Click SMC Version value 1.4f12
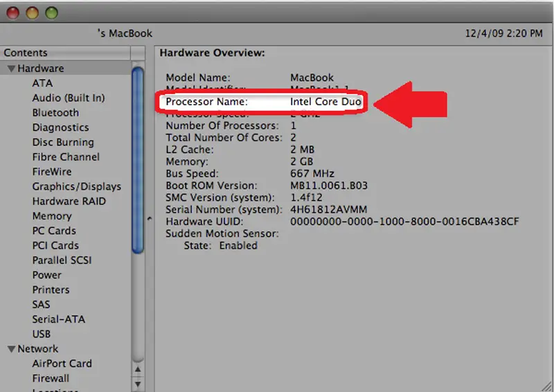This screenshot has height=392, width=554. (x=306, y=197)
